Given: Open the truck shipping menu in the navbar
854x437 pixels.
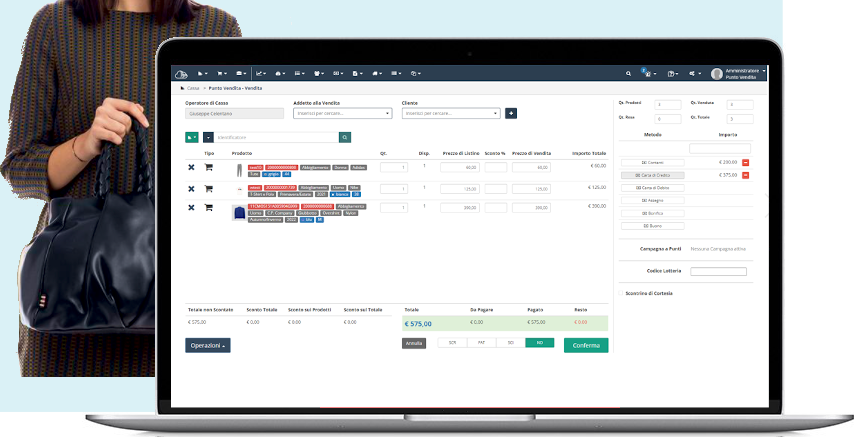Looking at the screenshot, I should (376, 74).
